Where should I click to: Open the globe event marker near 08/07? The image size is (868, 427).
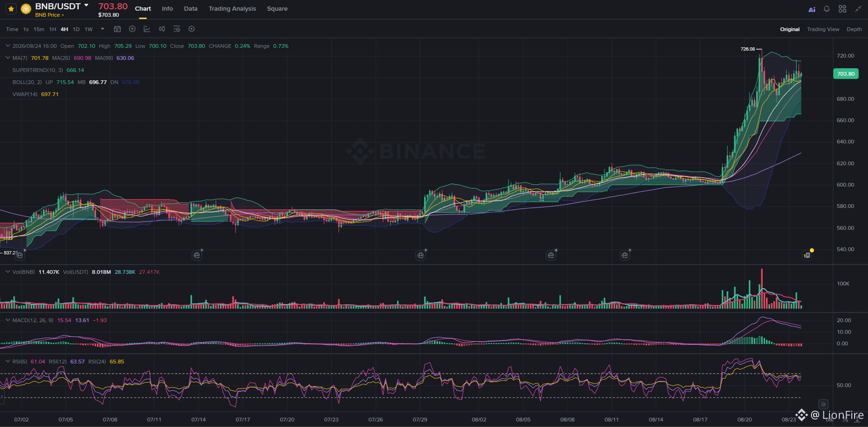tap(551, 255)
